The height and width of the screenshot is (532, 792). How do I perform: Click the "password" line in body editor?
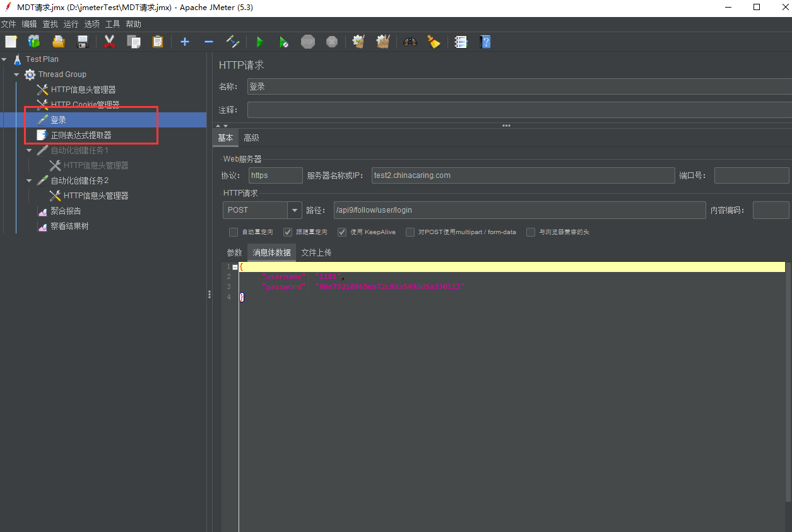(363, 287)
